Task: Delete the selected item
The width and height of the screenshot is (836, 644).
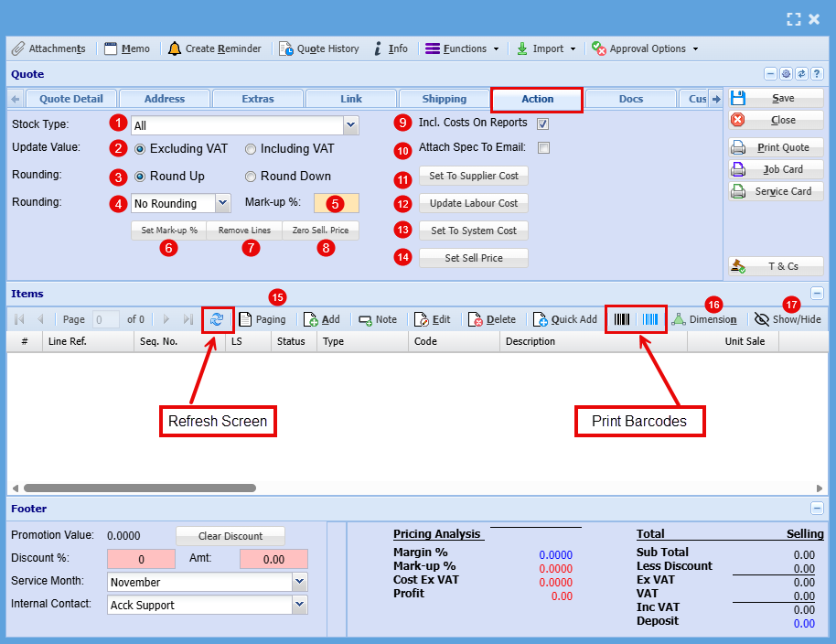Action: [491, 319]
